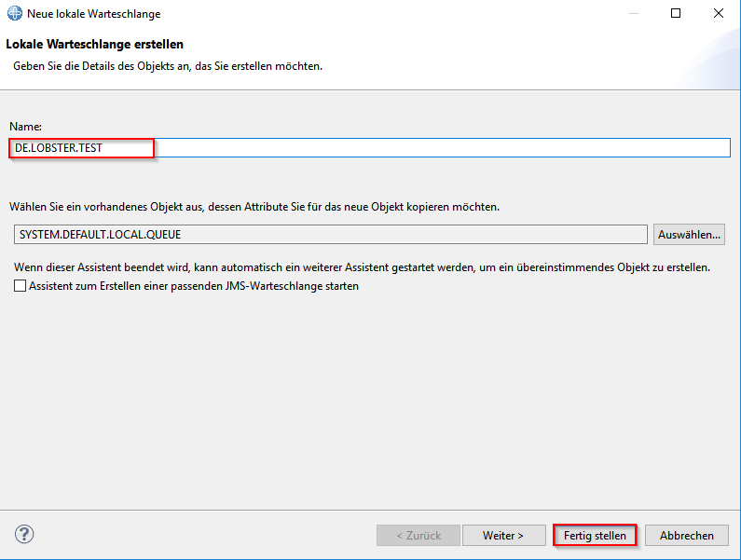Image resolution: width=741 pixels, height=560 pixels.
Task: Click the 'Geben Sie die Details' description text
Action: [168, 66]
